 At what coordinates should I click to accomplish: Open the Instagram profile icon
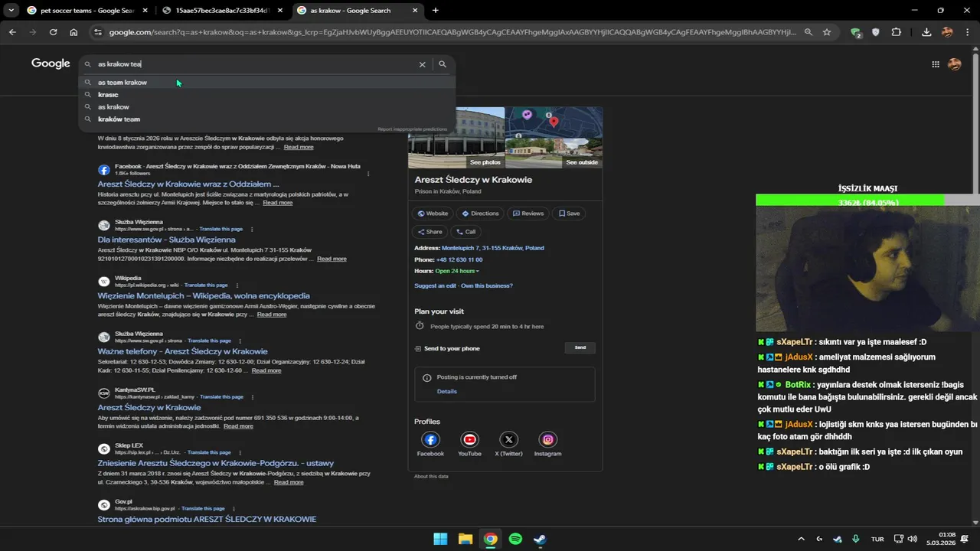(x=548, y=439)
